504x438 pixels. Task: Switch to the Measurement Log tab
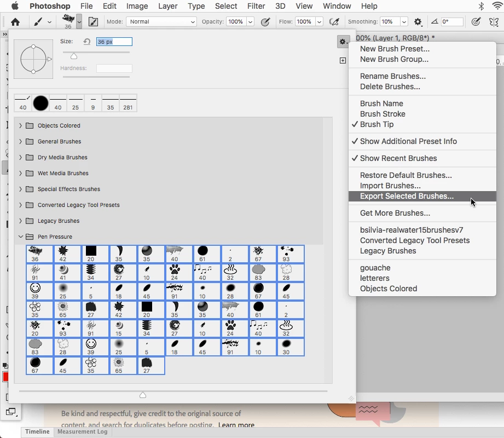[x=82, y=431]
